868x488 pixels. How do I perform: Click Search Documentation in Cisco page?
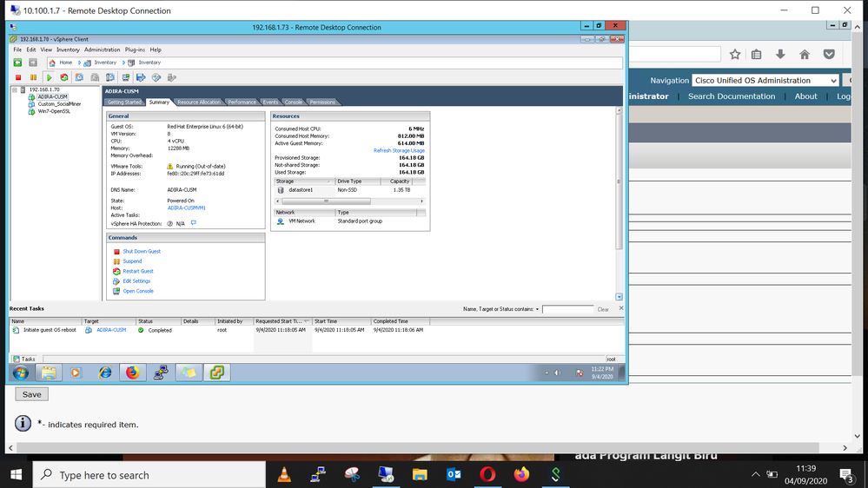(732, 96)
